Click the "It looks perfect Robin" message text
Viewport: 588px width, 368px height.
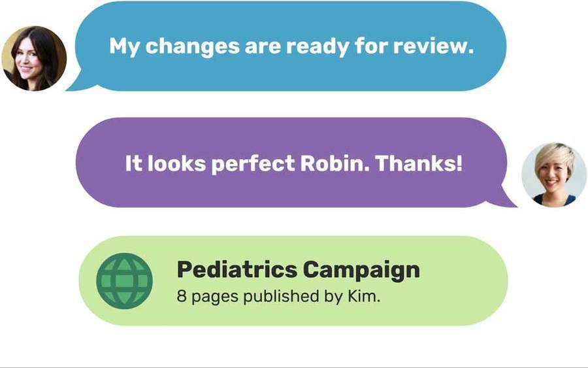(247, 164)
